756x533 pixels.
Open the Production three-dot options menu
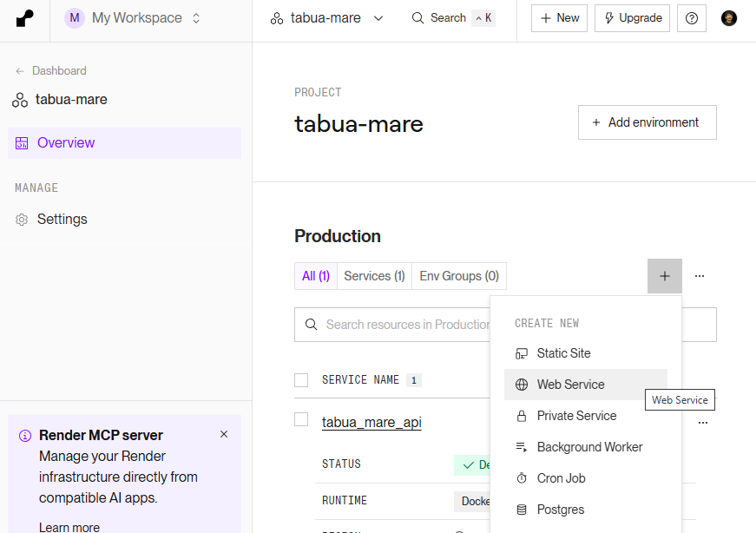tap(700, 276)
